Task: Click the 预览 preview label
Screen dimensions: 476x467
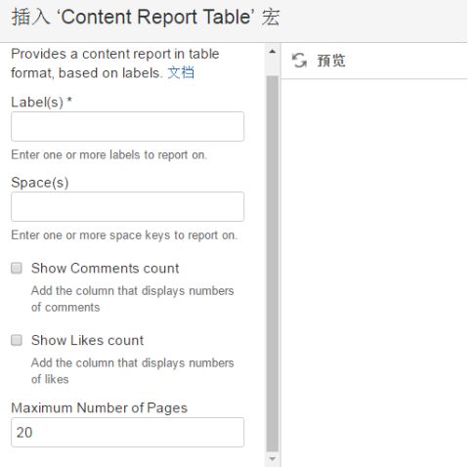Action: click(331, 61)
